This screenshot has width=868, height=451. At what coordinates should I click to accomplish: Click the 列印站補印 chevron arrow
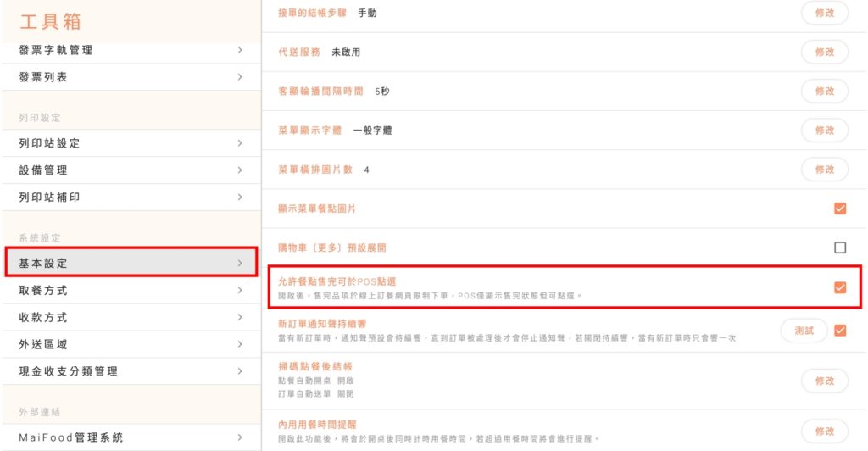pos(240,198)
